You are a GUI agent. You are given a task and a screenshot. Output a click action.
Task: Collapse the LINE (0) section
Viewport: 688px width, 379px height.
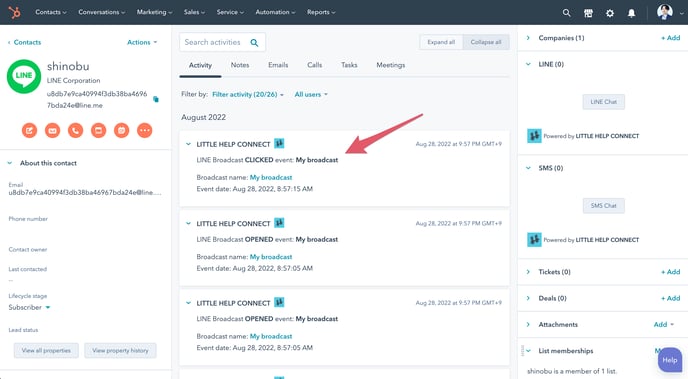(x=528, y=64)
